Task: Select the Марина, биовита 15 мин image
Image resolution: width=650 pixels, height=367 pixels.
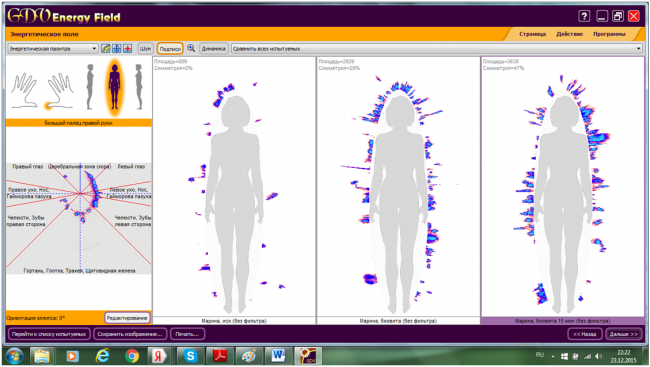Action: 563,187
